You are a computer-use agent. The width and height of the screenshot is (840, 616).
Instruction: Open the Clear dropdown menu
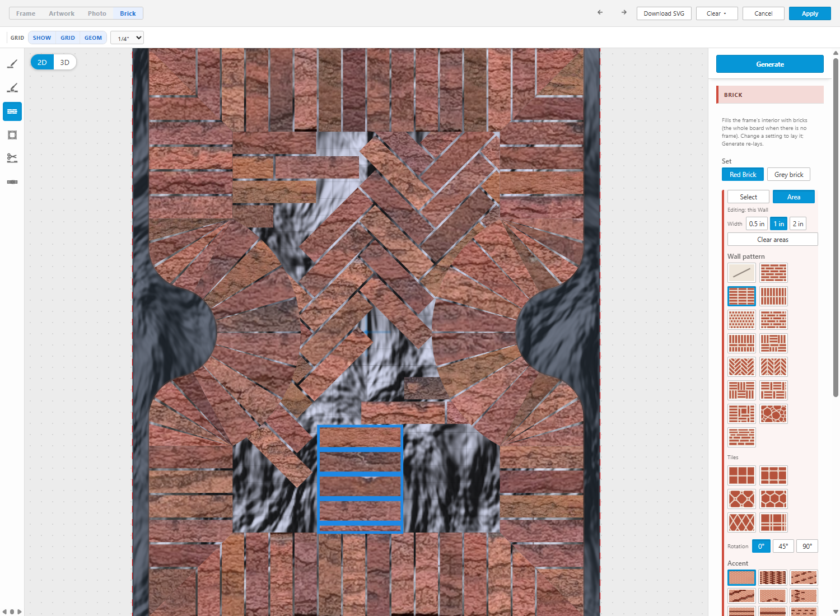pyautogui.click(x=717, y=13)
